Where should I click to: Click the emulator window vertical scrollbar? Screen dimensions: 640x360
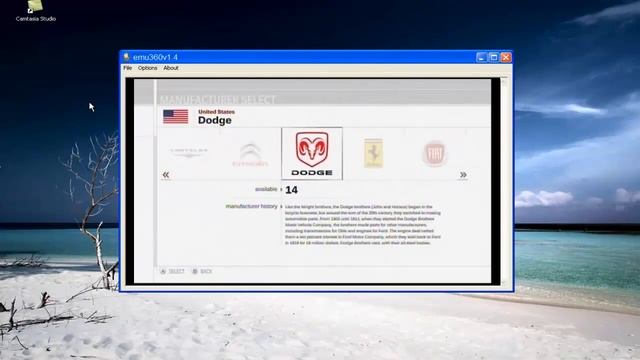504,181
